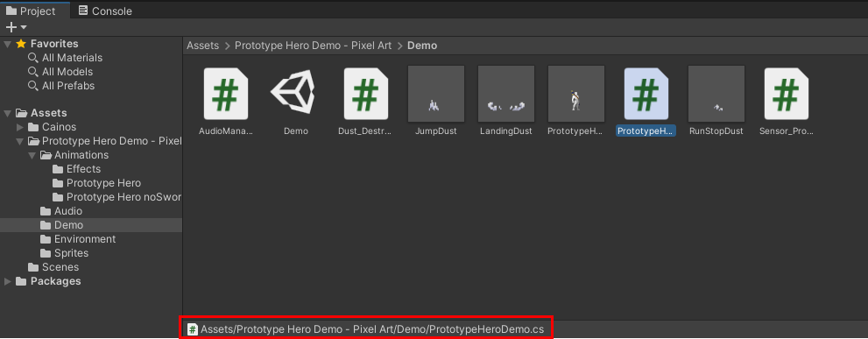Collapse the Animations folder
Screen dimensions: 868x339
click(x=32, y=155)
